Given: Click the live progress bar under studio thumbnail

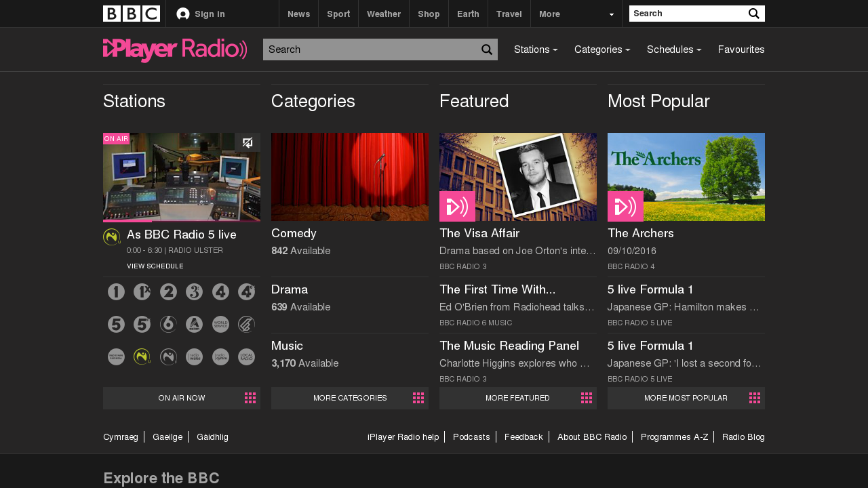Looking at the screenshot, I should (182, 221).
